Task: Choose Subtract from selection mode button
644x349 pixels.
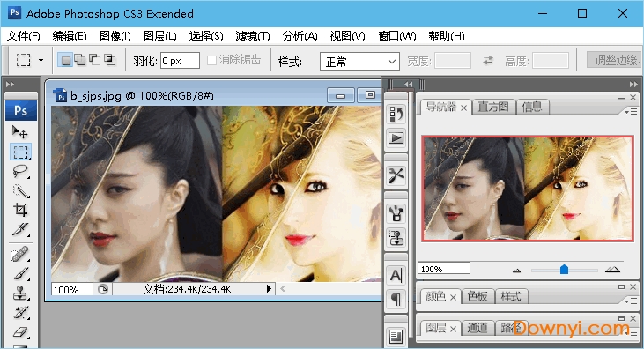Action: pos(95,60)
